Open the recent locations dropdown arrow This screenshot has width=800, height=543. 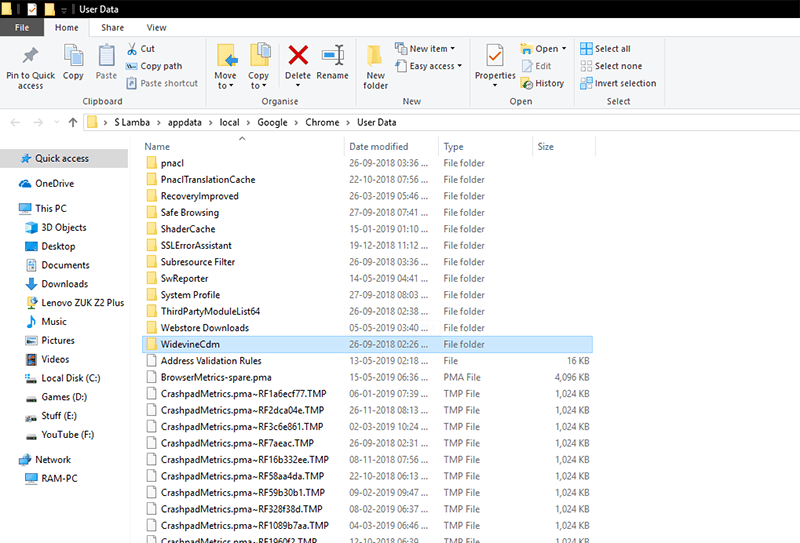coord(57,122)
